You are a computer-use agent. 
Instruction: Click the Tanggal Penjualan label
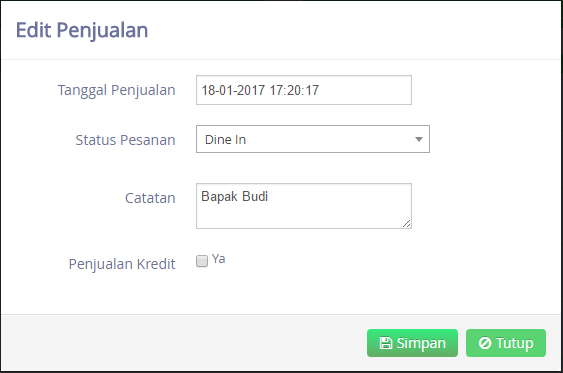coord(116,90)
